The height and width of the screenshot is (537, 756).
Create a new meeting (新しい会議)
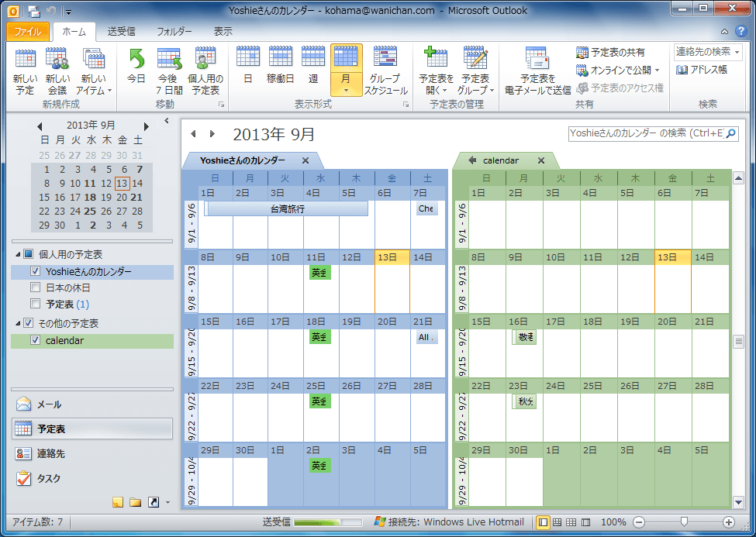click(x=57, y=72)
